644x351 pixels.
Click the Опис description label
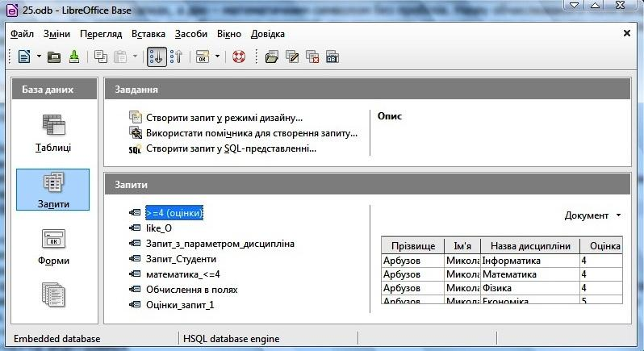click(x=390, y=115)
